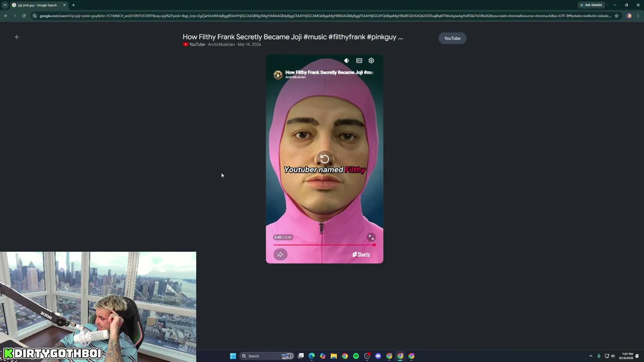
Task: Launch Microsoft Edge from the taskbar
Action: (x=312, y=356)
